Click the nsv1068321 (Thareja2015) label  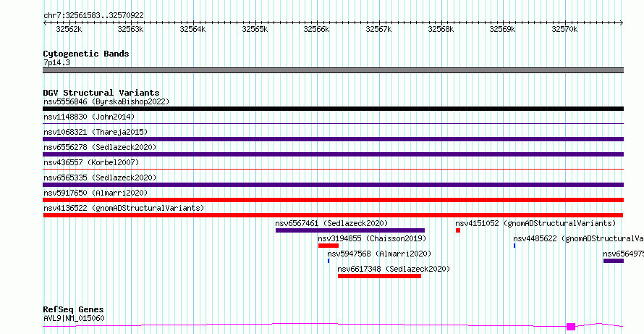pos(96,132)
